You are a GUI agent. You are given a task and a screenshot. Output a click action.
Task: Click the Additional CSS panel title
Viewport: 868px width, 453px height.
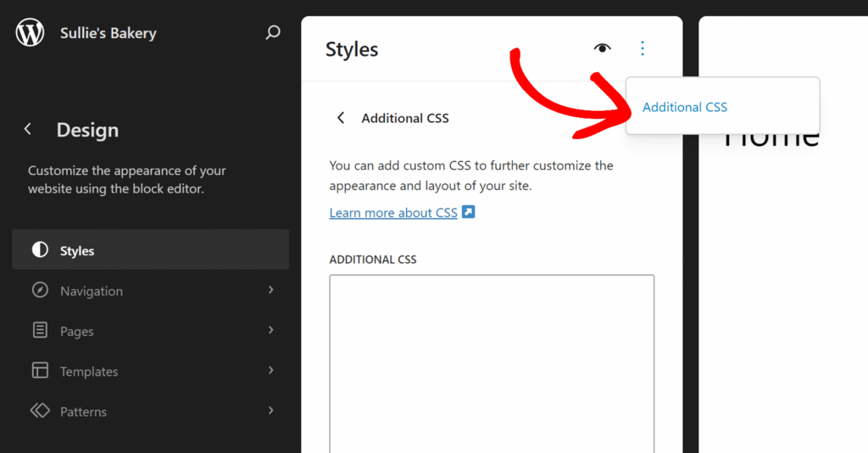coord(404,118)
